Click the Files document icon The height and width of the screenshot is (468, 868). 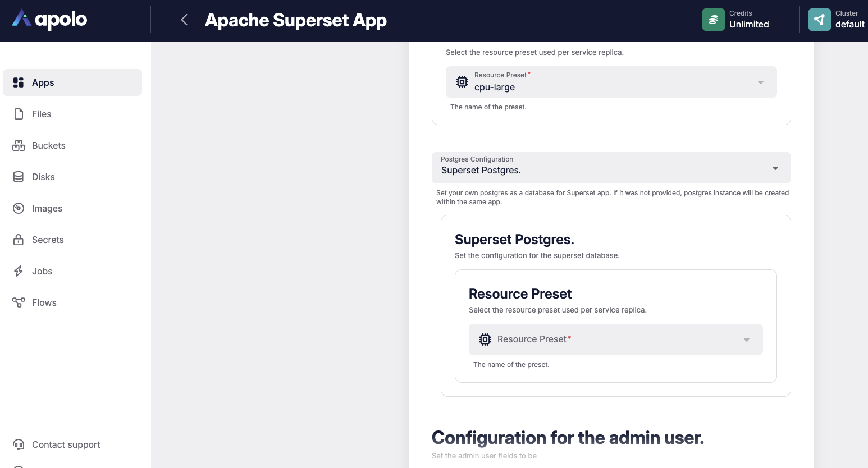point(19,114)
